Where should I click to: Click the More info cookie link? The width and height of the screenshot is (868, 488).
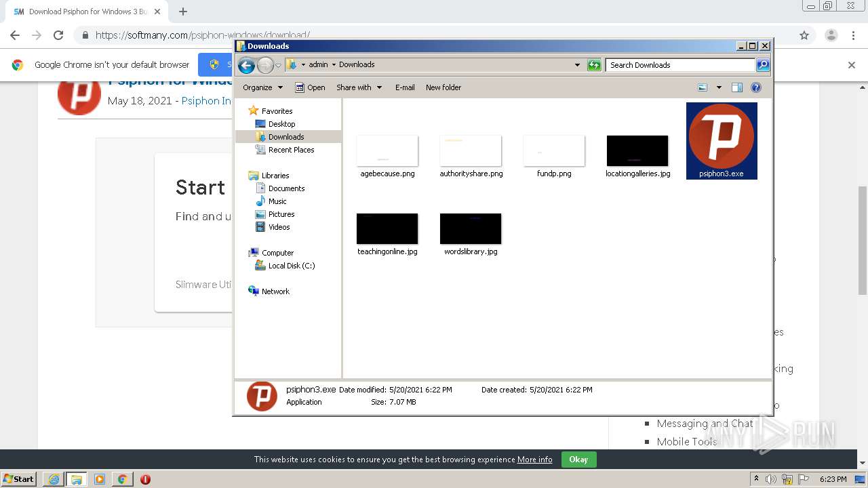[534, 460]
